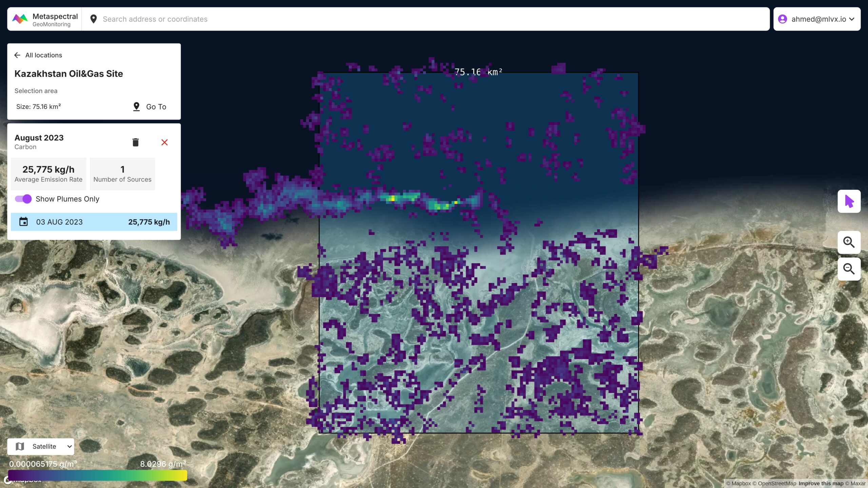Click the location pin in search bar
Image resolution: width=868 pixels, height=488 pixels.
click(94, 19)
